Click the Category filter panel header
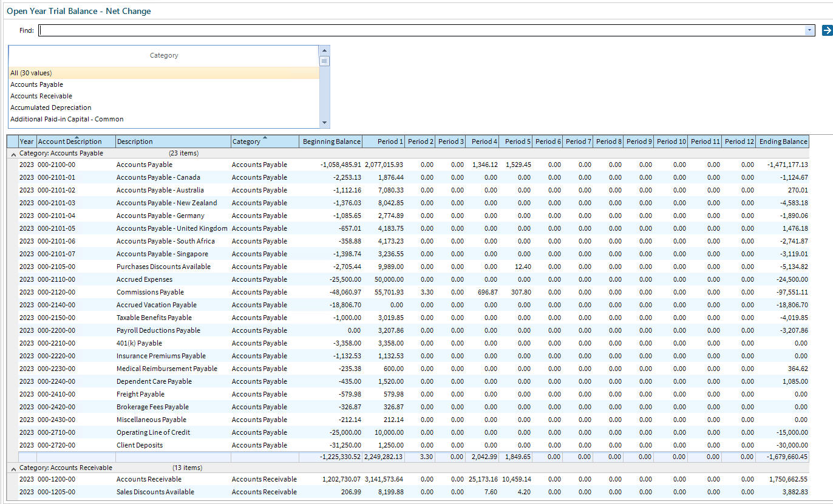The width and height of the screenshot is (833, 504). click(164, 55)
